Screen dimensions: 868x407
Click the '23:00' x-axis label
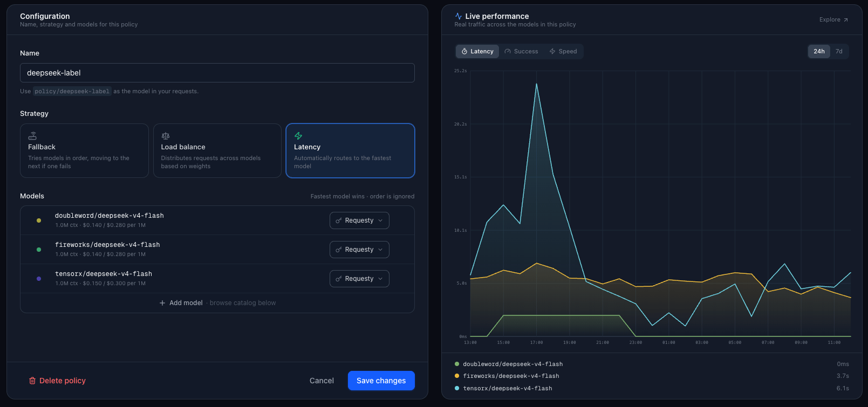(635, 342)
